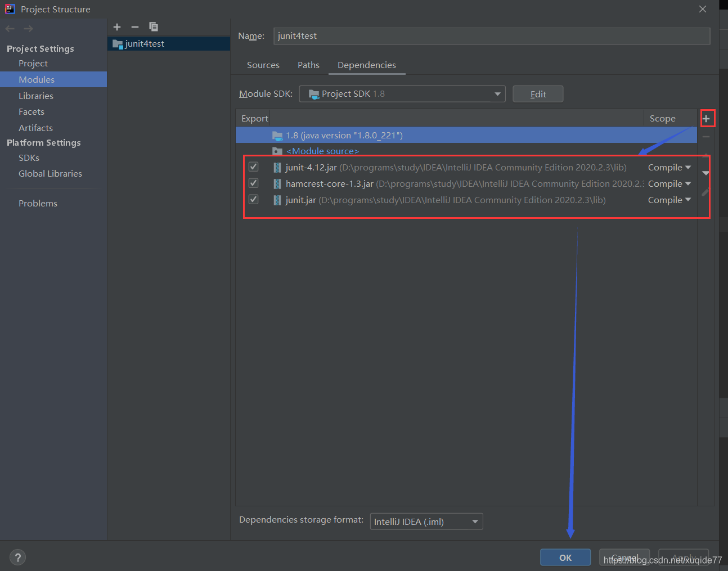Click the junit.jar library icon
The height and width of the screenshot is (571, 728).
pos(277,200)
